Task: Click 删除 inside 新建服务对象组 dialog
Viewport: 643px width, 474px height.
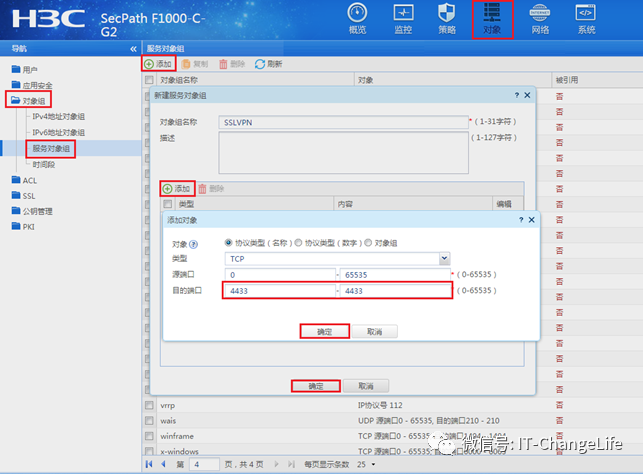Action: [211, 189]
